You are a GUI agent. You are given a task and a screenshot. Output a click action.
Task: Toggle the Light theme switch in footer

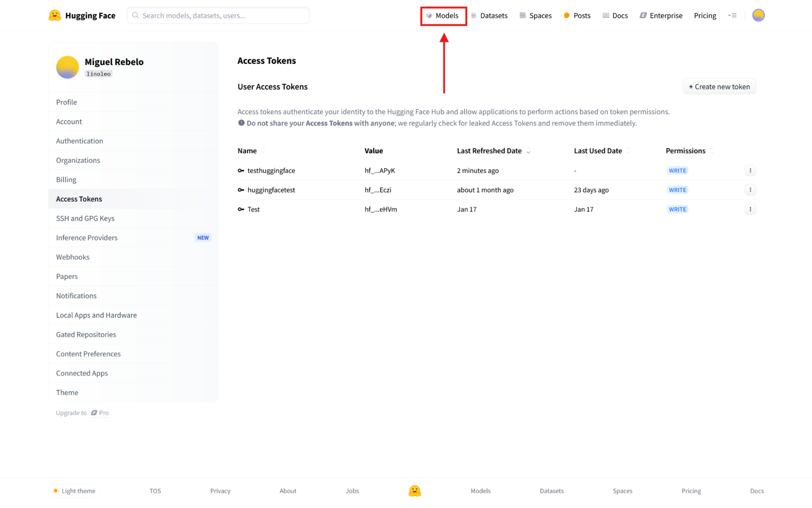click(x=74, y=491)
